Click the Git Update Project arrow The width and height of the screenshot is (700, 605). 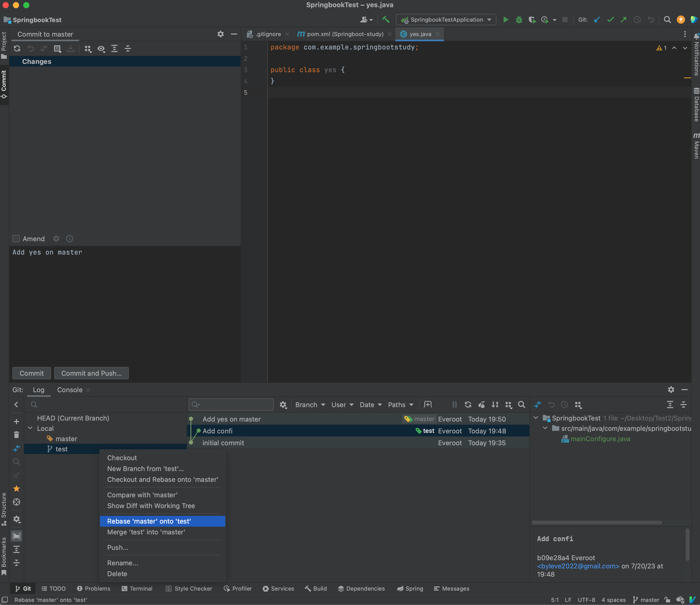tap(597, 20)
